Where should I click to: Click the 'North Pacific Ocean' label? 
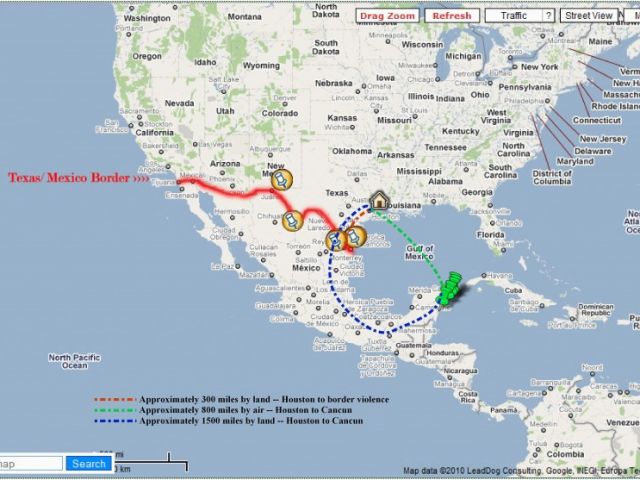(74, 362)
